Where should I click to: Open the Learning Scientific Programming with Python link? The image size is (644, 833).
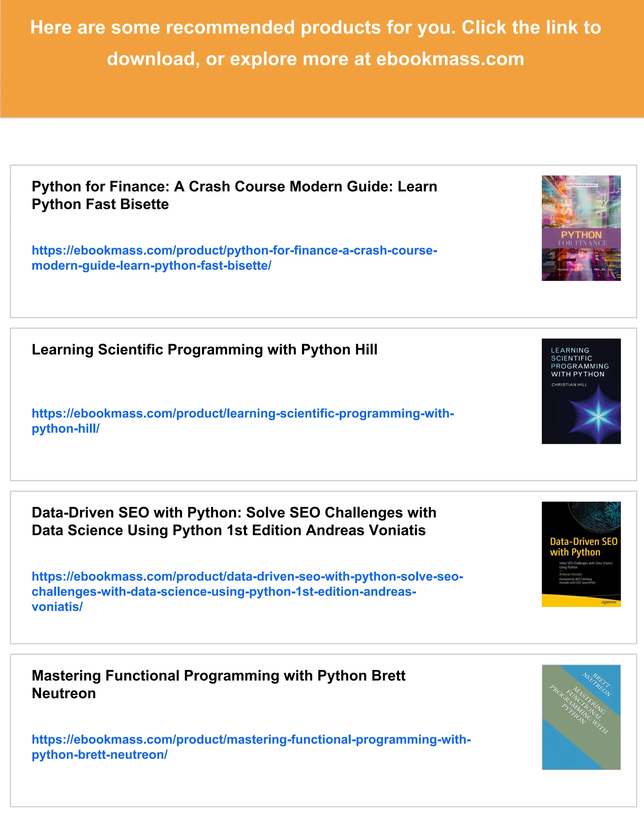tap(243, 413)
